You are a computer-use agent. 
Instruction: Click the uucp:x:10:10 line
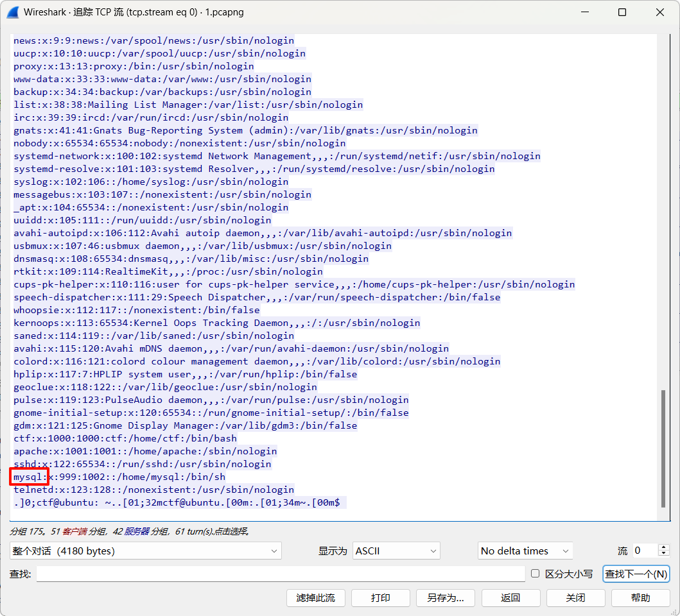[160, 53]
